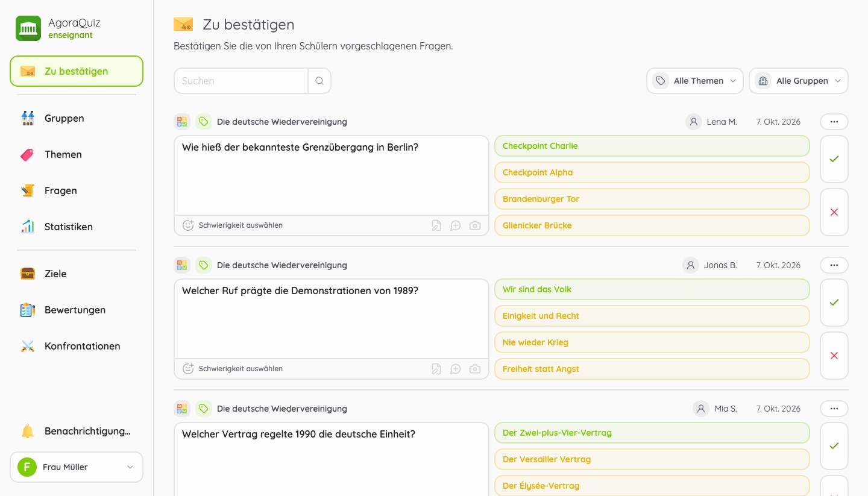
Task: Select the Wir sind das Volk answer
Action: pyautogui.click(x=652, y=289)
